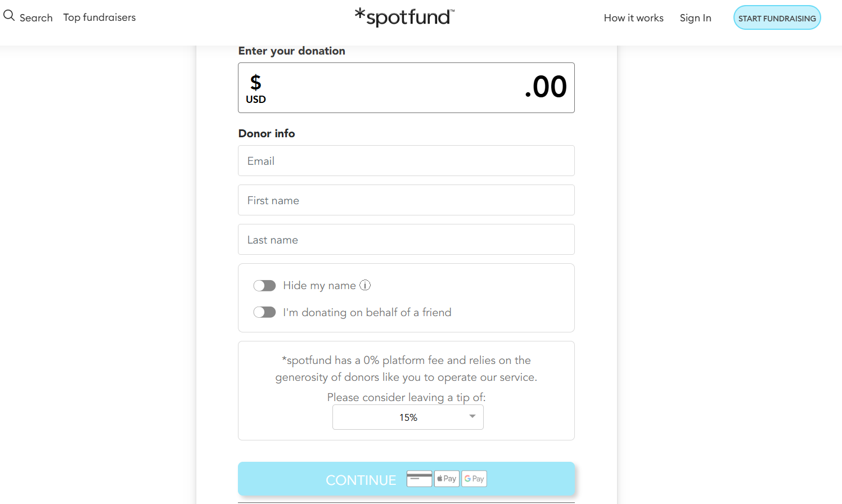Choose Apple Pay as payment method
The width and height of the screenshot is (842, 504).
446,478
